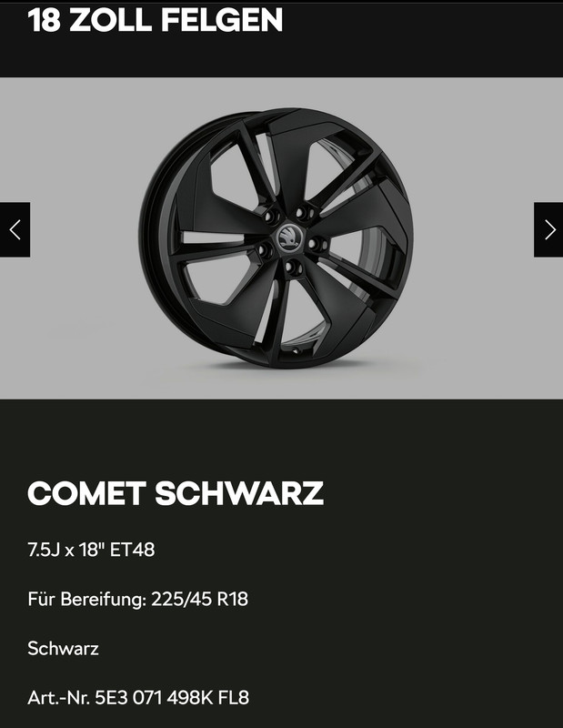The height and width of the screenshot is (728, 563).
Task: Click the Škoda logo on the wheel hub
Action: (x=290, y=238)
